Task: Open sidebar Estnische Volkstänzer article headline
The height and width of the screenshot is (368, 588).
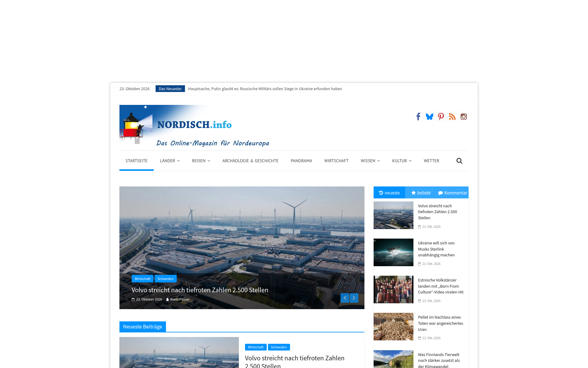Action: 441,286
